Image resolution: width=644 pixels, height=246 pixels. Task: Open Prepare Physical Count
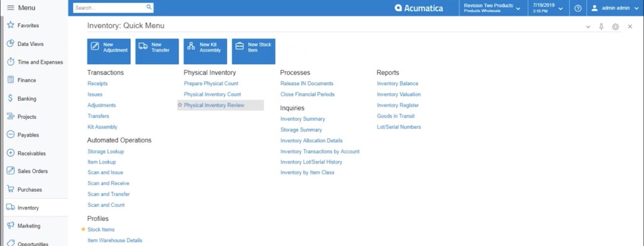coord(211,84)
